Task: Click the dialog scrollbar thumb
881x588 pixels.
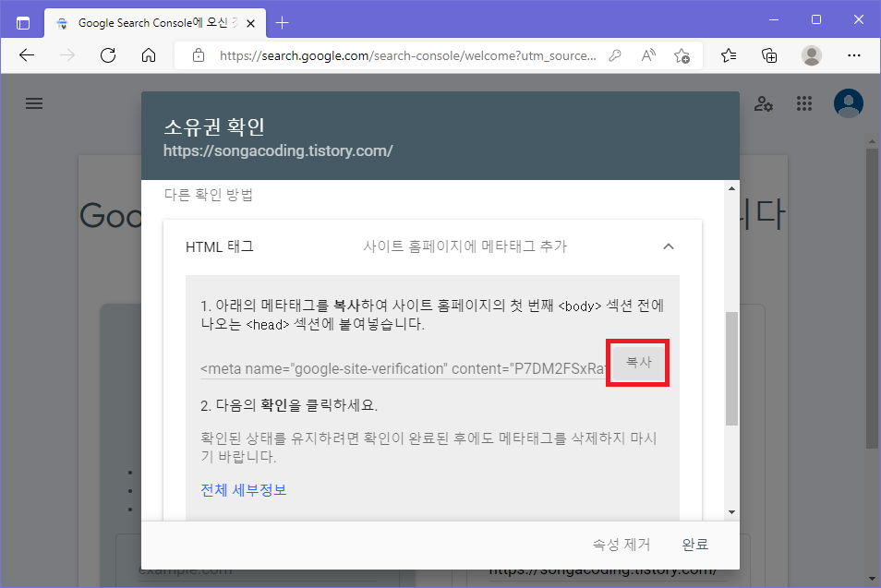Action: 731,368
